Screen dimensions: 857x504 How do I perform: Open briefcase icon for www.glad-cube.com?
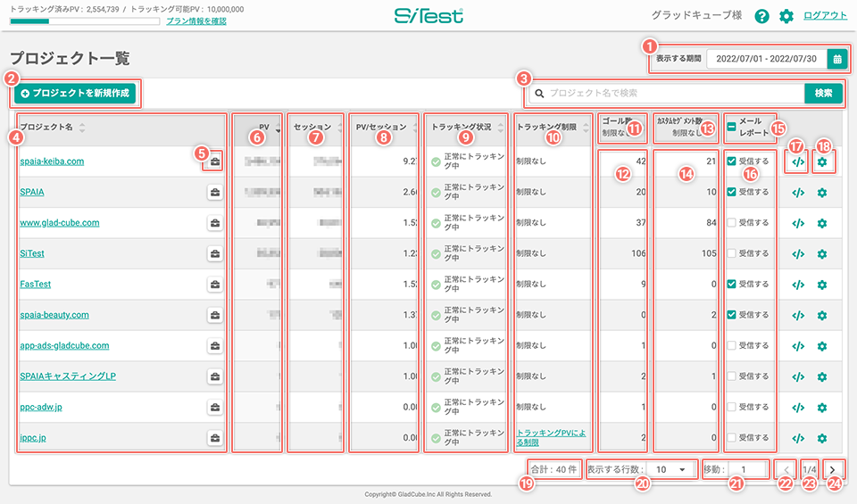[x=215, y=223]
